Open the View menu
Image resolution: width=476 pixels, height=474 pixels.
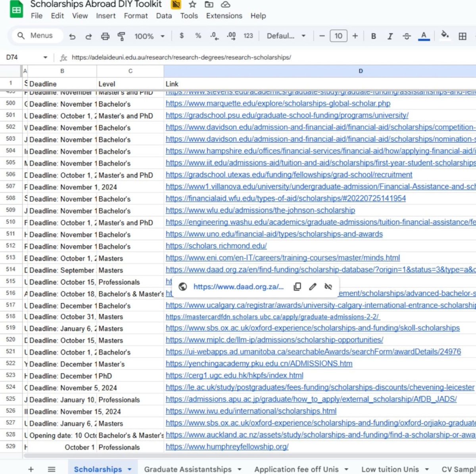coord(80,16)
